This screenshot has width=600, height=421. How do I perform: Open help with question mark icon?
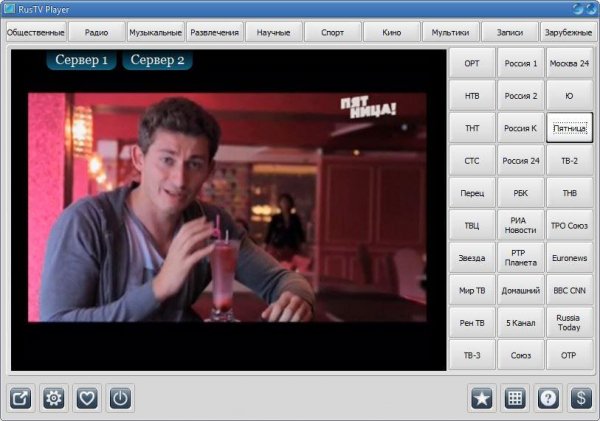coord(548,398)
